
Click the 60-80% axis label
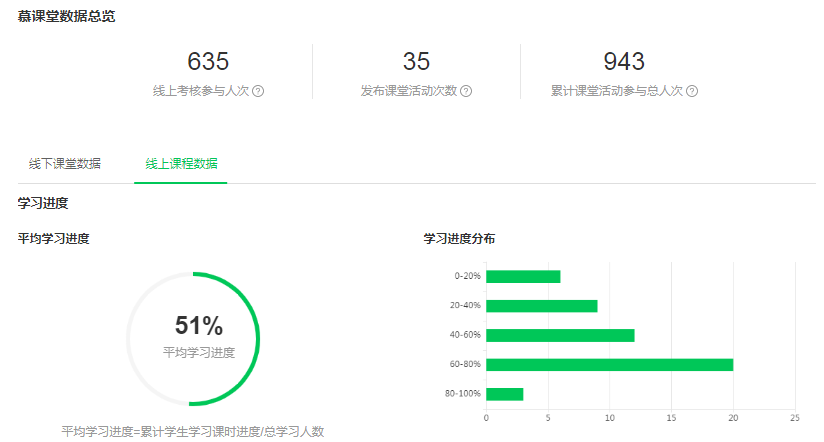click(465, 364)
